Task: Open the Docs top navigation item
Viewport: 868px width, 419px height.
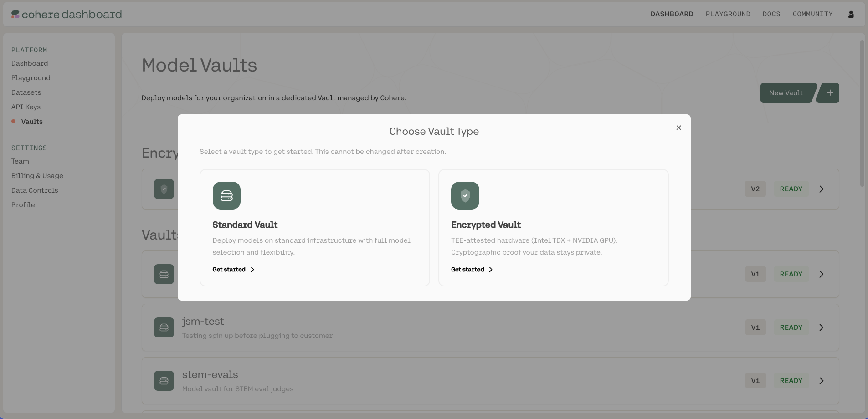Action: click(771, 15)
